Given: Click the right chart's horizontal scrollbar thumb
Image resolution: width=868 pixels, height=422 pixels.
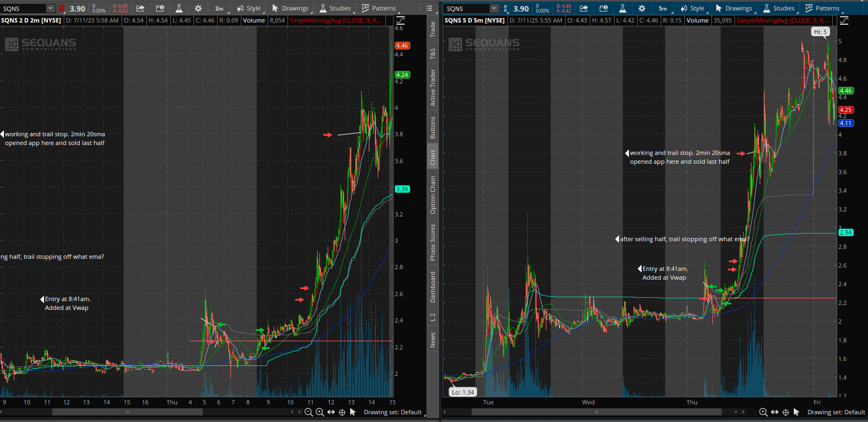Looking at the screenshot, I should click(596, 412).
